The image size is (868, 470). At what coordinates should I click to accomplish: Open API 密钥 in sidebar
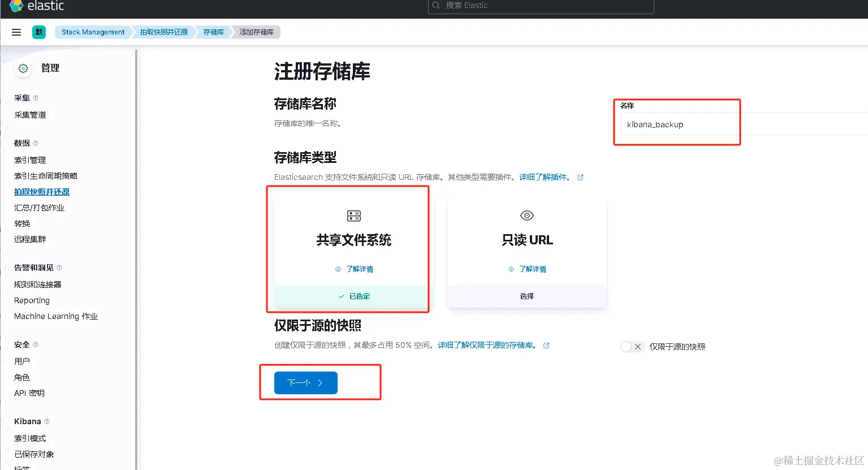pos(29,393)
